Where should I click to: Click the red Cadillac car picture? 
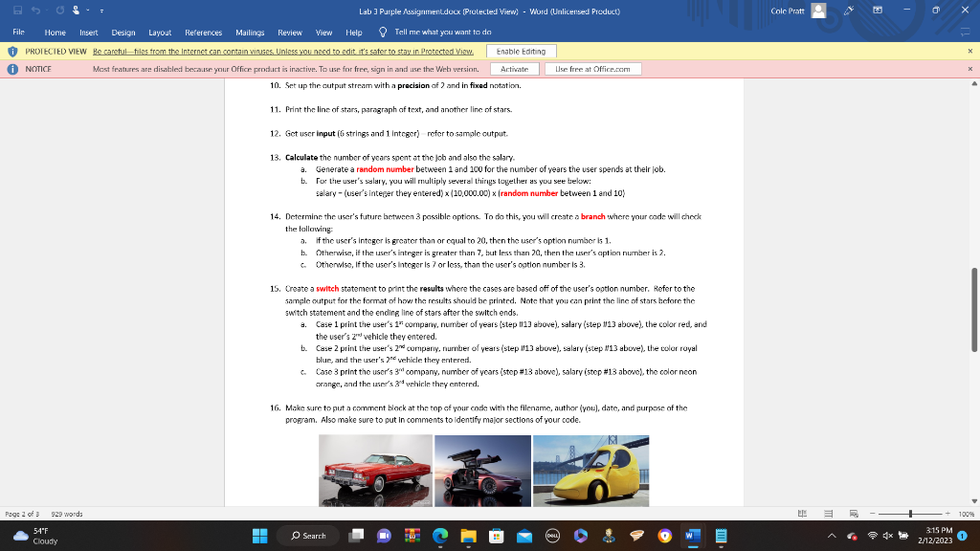click(375, 471)
